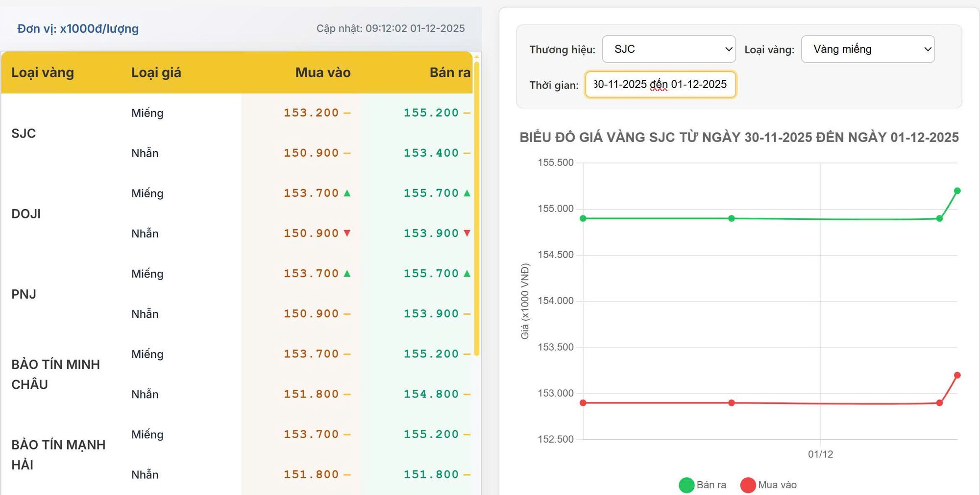
Task: Click the red down arrow beside DOJI Nhẫn 153.900
Action: pos(467,234)
